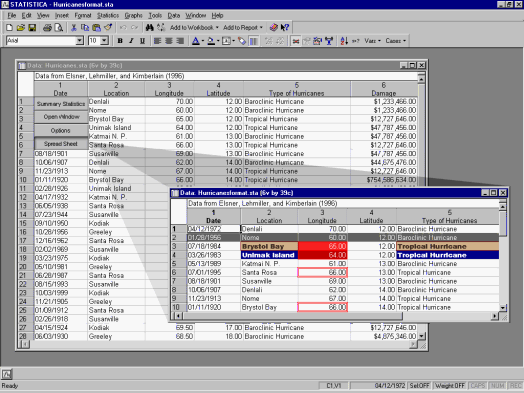Click the Find binoculars icon

coord(149,28)
